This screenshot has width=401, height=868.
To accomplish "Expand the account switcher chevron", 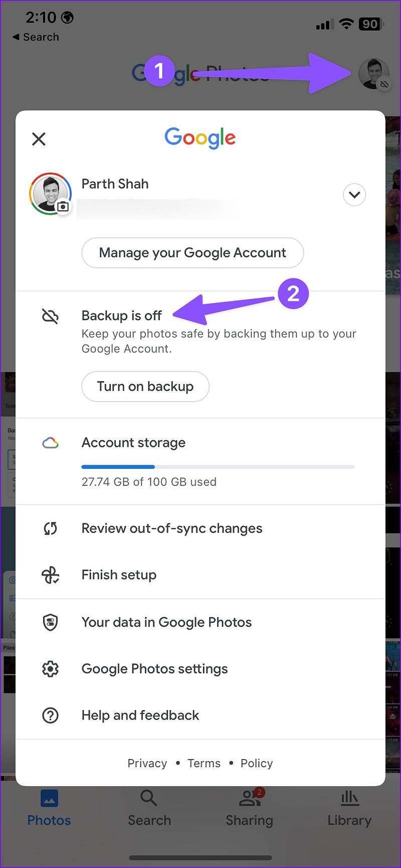I will (x=354, y=195).
